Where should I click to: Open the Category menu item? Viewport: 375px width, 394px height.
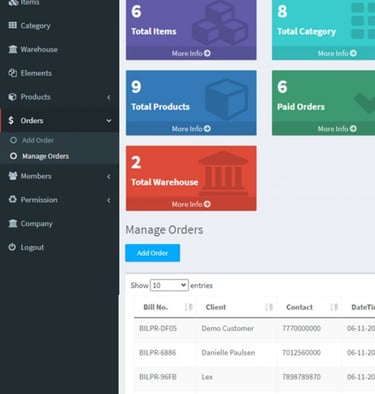point(59,26)
